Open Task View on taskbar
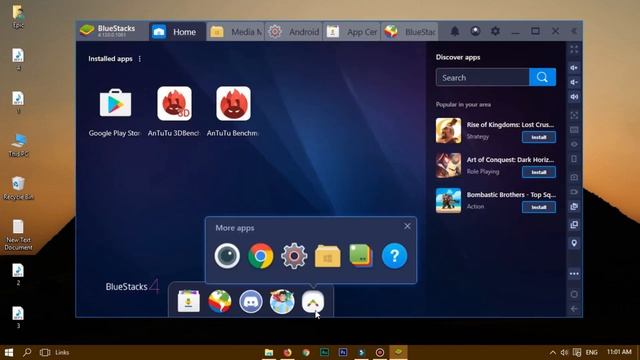The image size is (640, 360). coord(45,352)
